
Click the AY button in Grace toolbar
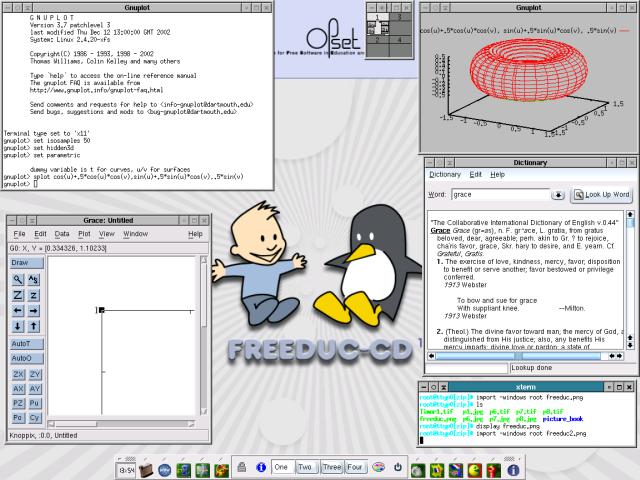coord(35,389)
